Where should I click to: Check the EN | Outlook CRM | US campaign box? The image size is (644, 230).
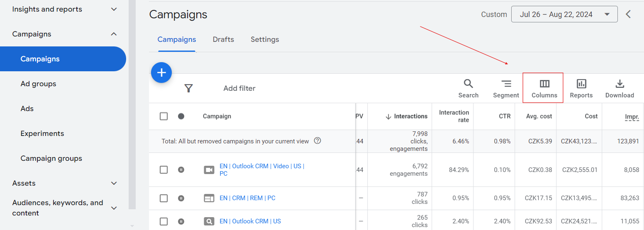coord(163,221)
